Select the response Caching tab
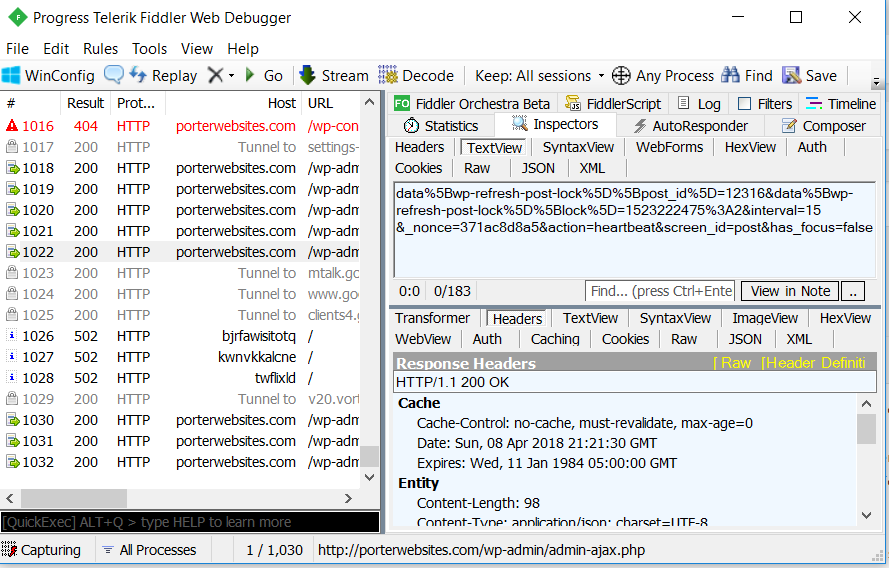This screenshot has width=889, height=568. (555, 339)
